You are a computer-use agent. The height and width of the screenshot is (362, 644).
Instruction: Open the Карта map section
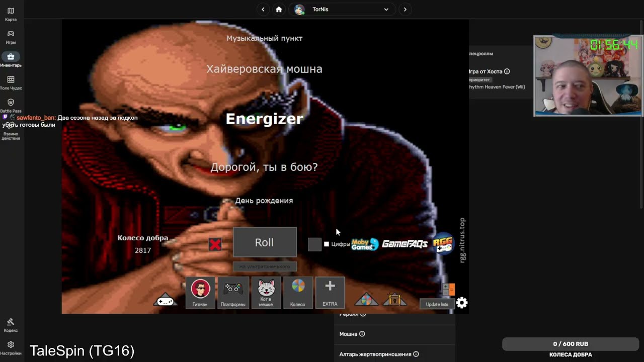click(x=11, y=15)
